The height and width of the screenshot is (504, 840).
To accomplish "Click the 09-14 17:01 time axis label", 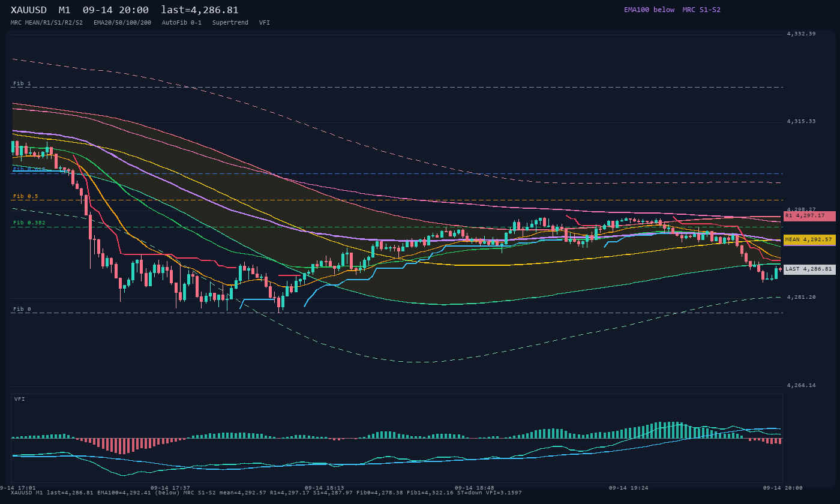I will click(18, 488).
